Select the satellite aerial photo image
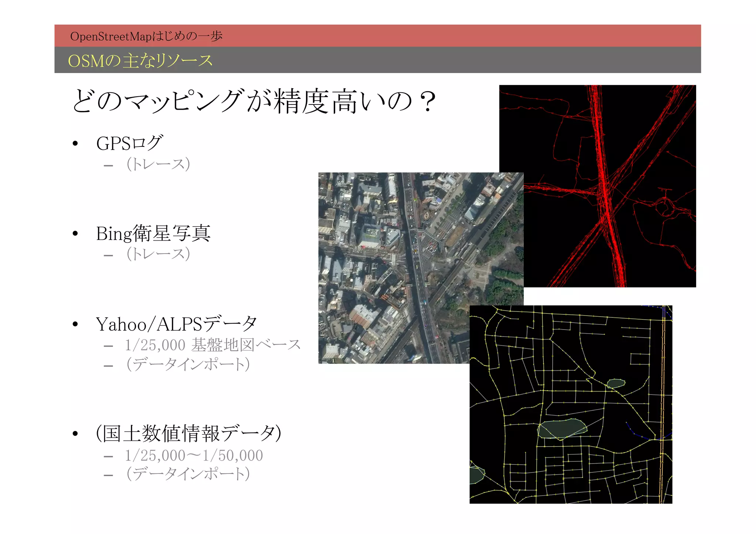This screenshot has width=756, height=534. tap(421, 268)
